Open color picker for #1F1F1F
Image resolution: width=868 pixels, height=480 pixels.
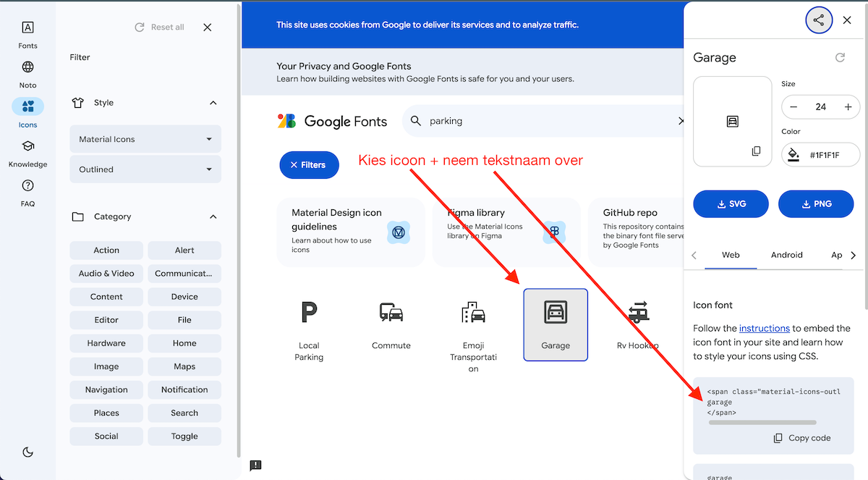(820, 155)
